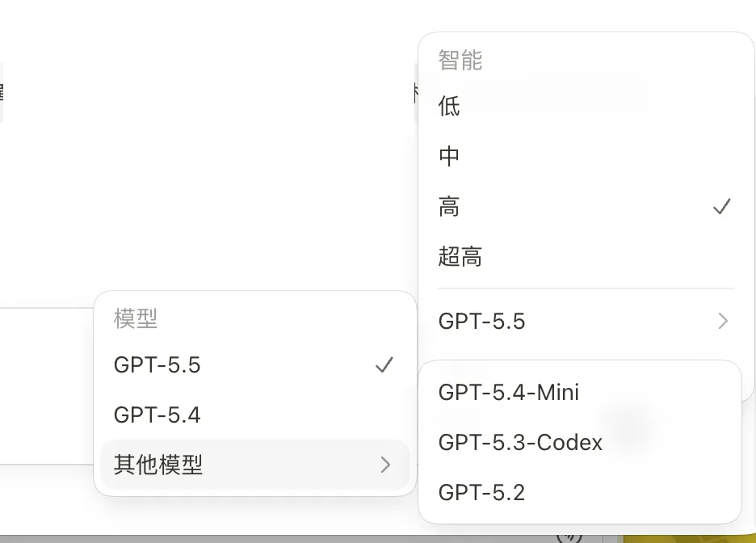756x543 pixels.
Task: Select the 中 intelligence level
Action: click(x=586, y=156)
